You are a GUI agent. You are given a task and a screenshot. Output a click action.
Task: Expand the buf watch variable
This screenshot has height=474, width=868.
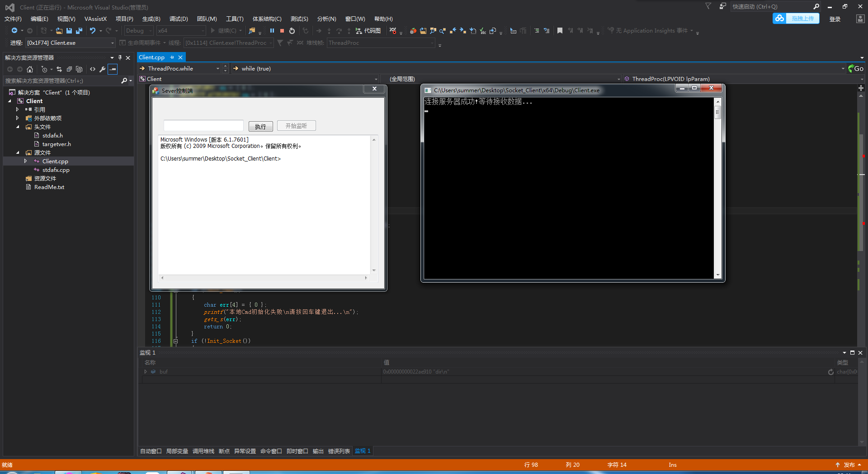(146, 372)
